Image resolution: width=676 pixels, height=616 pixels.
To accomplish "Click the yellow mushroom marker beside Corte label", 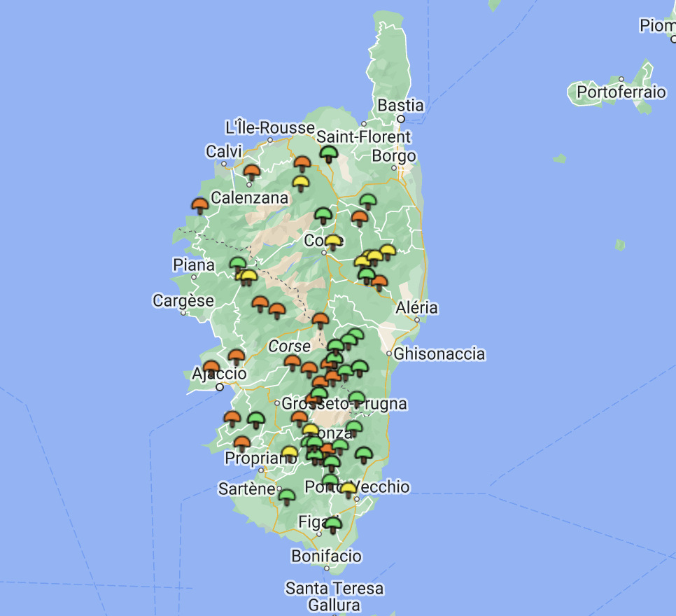I will pyautogui.click(x=333, y=241).
